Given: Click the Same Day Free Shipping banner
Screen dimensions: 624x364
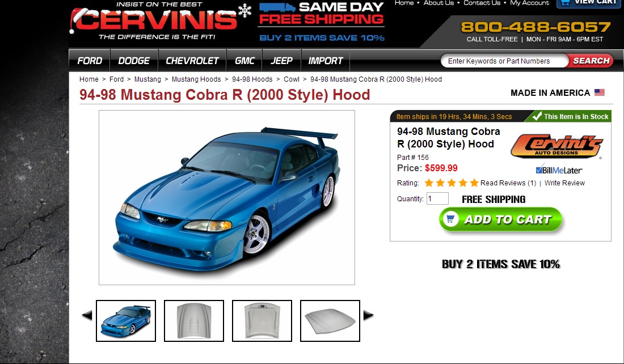Looking at the screenshot, I should point(321,22).
